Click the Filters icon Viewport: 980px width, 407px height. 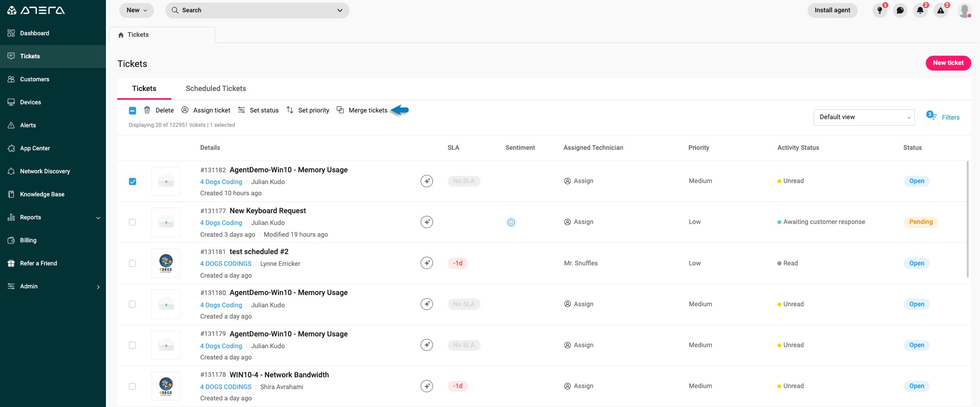[931, 115]
